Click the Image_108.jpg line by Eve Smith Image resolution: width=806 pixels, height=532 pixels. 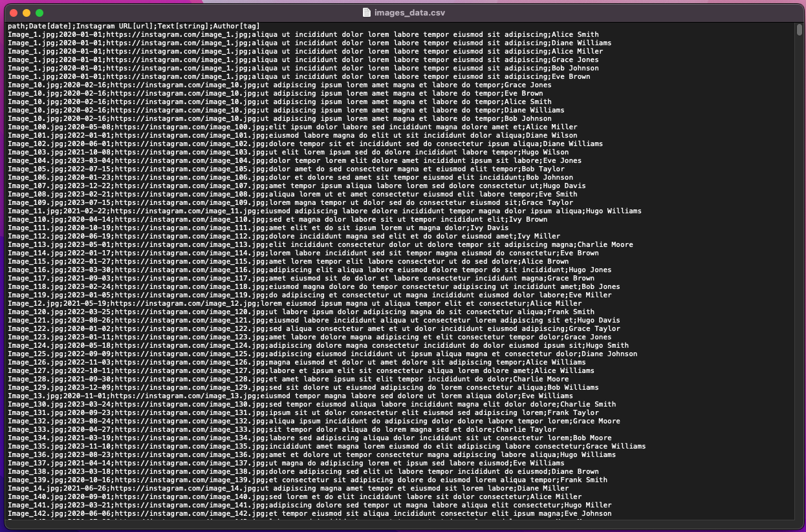292,194
